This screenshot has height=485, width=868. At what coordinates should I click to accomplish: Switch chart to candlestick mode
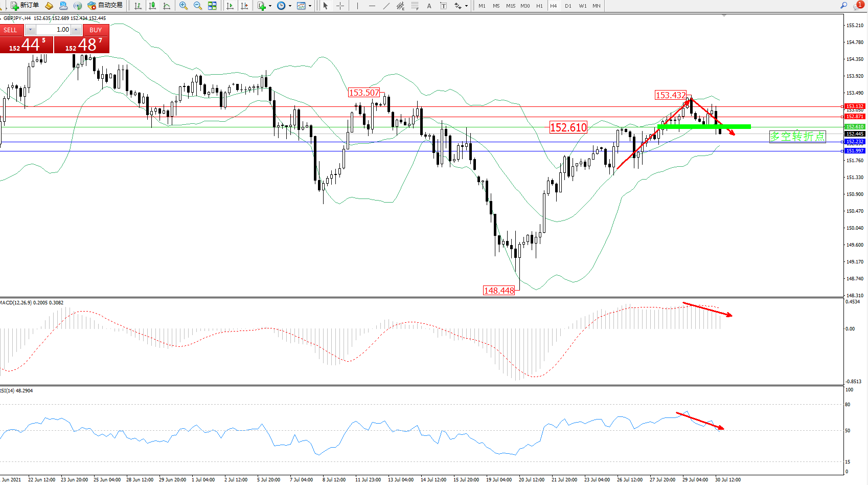pos(152,6)
